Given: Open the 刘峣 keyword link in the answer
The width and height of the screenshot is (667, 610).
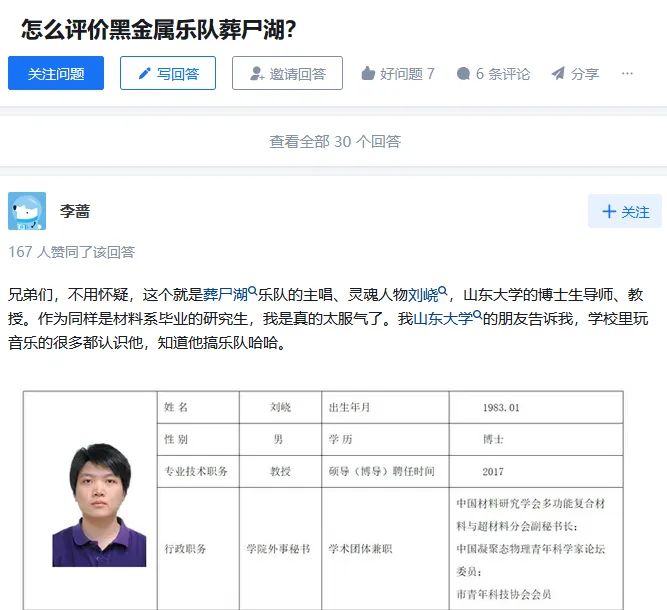Looking at the screenshot, I should click(423, 294).
